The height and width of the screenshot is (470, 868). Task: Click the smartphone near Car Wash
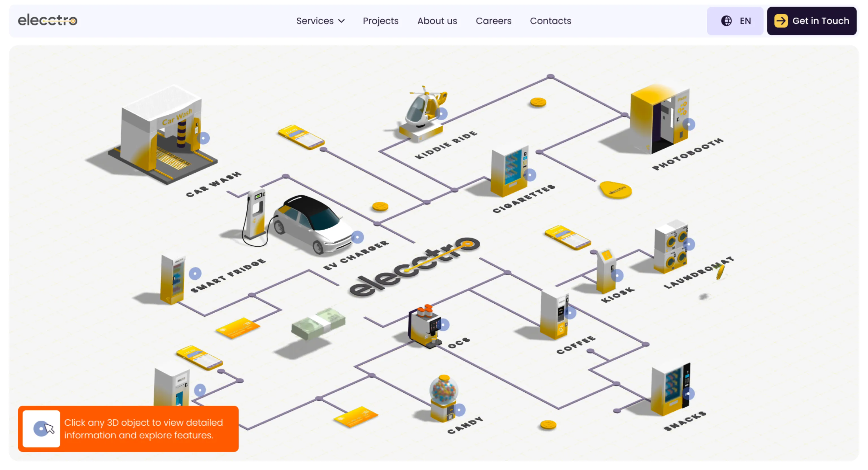(301, 137)
